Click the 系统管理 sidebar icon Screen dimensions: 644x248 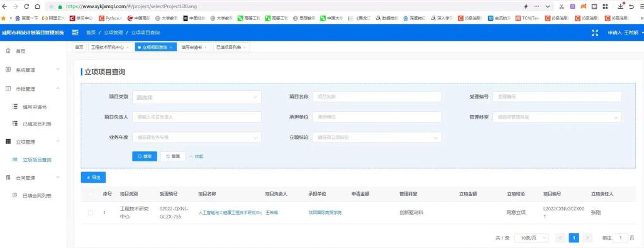point(8,70)
